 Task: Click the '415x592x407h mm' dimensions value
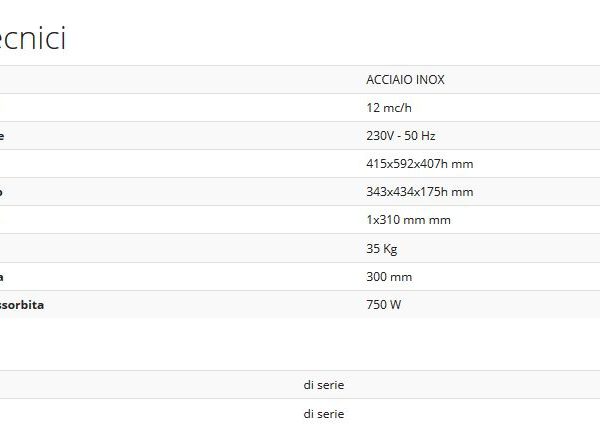[419, 164]
